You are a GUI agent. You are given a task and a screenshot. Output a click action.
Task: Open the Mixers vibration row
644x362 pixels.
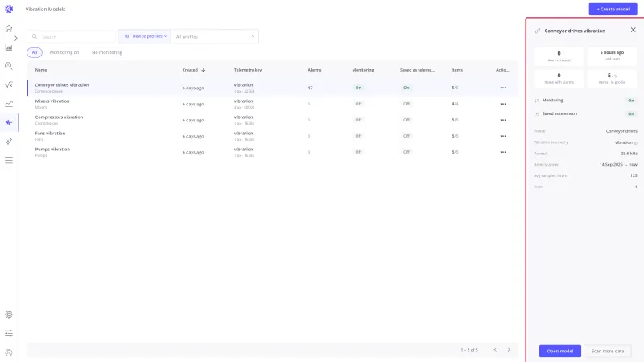coord(272,104)
